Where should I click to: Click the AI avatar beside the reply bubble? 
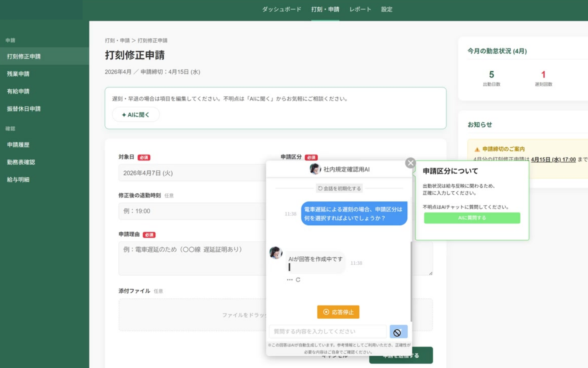coord(276,253)
